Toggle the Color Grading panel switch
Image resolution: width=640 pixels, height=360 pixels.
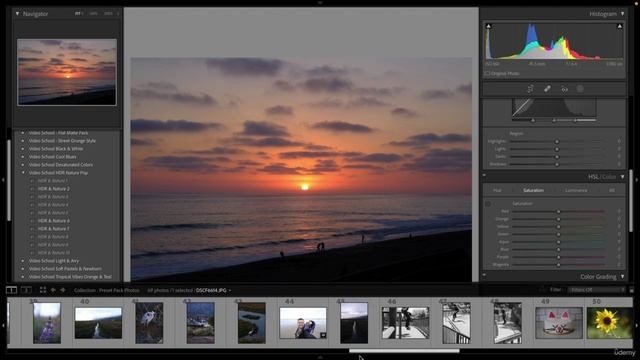click(484, 276)
